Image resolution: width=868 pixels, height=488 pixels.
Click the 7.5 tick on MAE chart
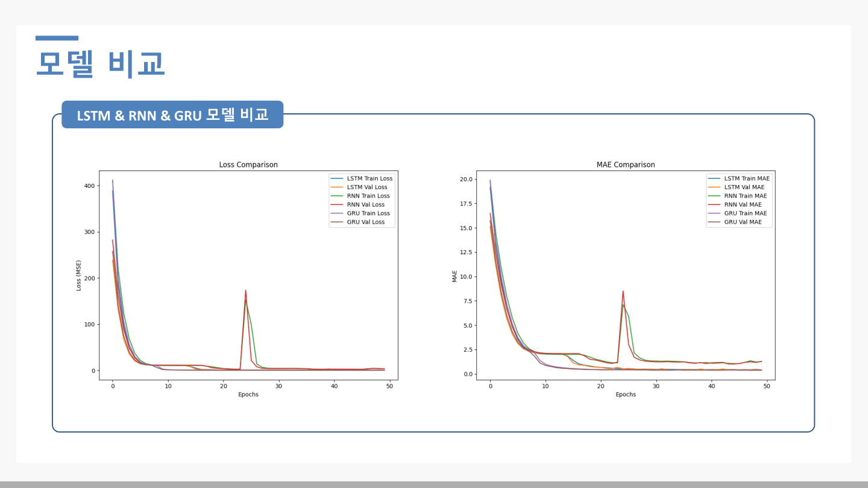(467, 301)
